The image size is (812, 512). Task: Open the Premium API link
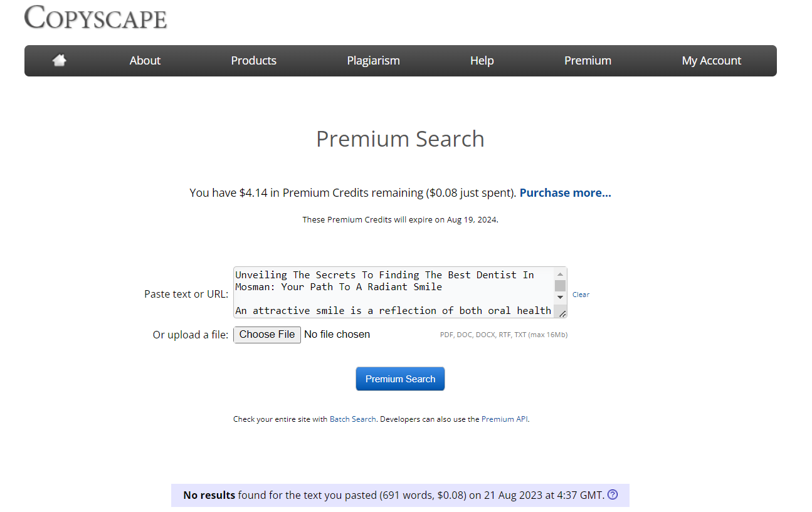pyautogui.click(x=505, y=419)
